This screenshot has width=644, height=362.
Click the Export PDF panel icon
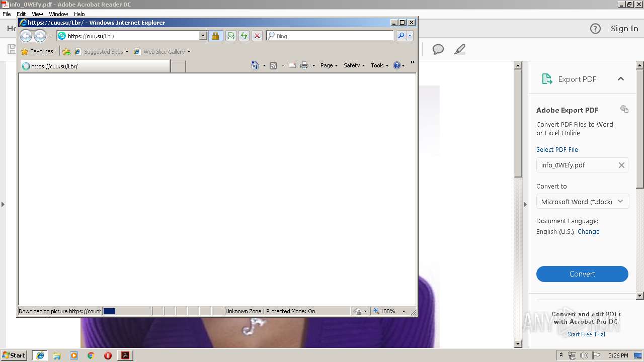pos(547,79)
